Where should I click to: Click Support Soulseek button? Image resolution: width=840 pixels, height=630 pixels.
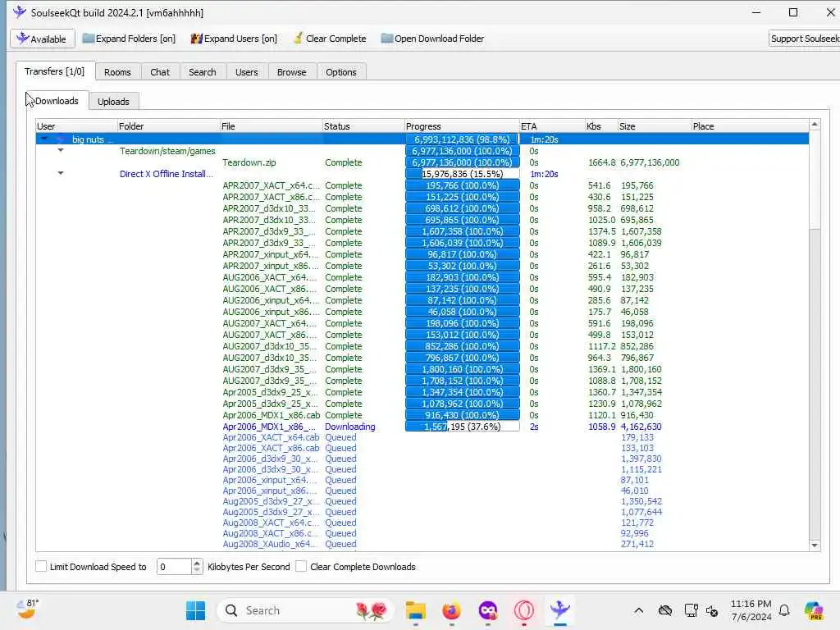[x=804, y=39]
